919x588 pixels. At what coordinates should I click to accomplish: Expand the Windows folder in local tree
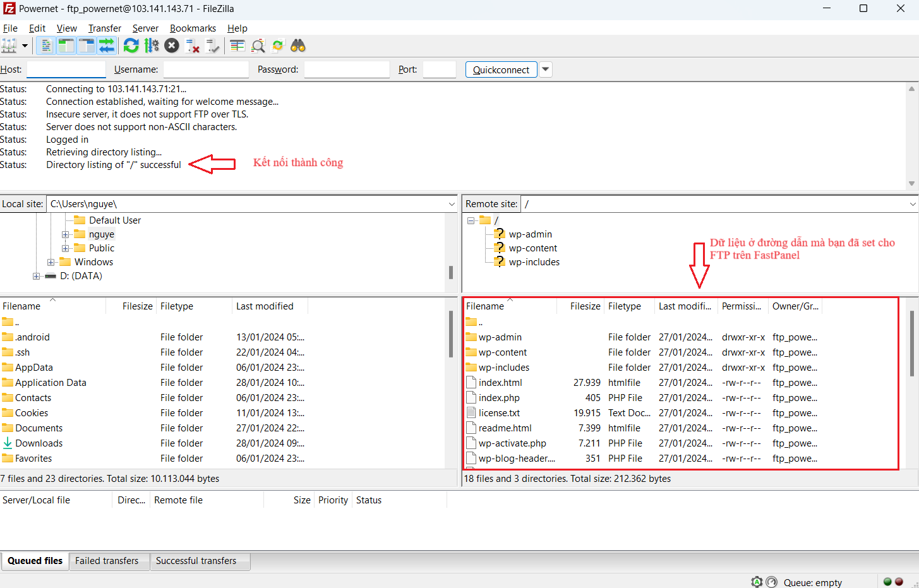click(51, 262)
